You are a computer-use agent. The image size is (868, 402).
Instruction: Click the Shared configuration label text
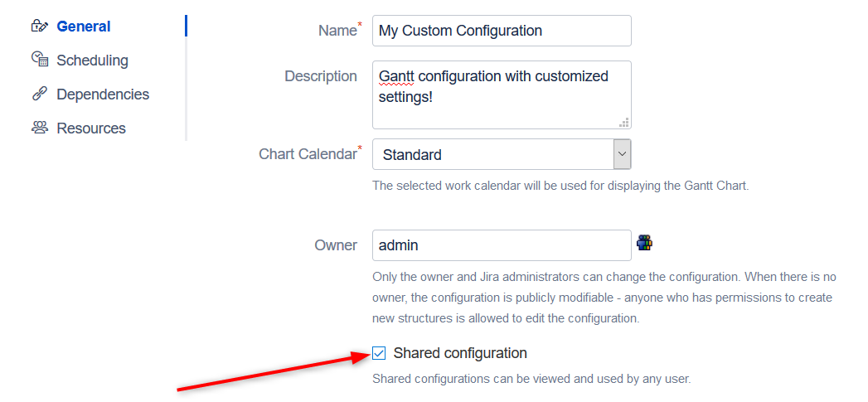(460, 353)
